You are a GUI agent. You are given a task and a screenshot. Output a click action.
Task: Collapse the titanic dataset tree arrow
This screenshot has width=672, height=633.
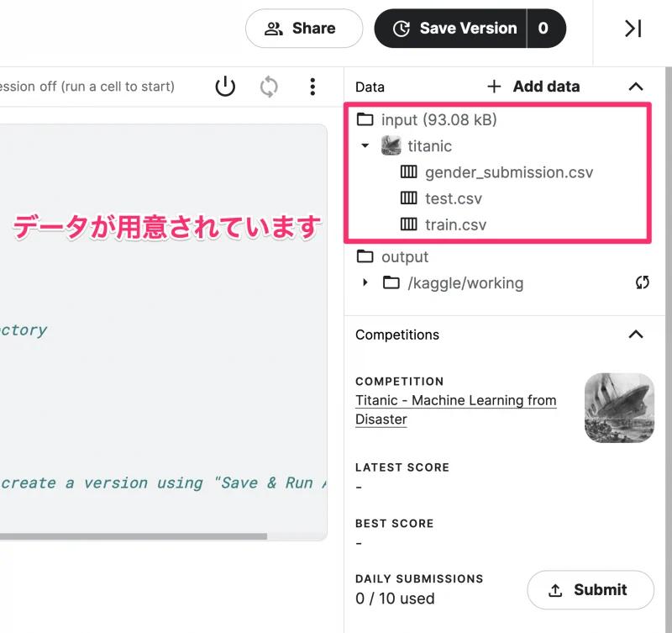(365, 145)
